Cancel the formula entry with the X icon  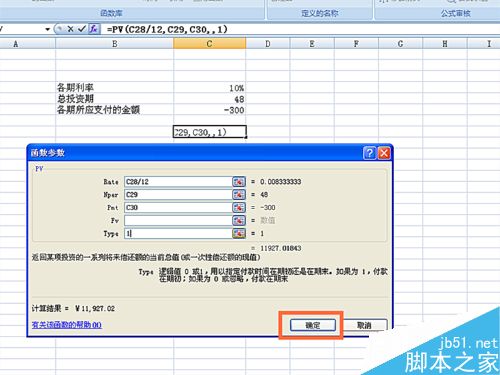coord(70,29)
